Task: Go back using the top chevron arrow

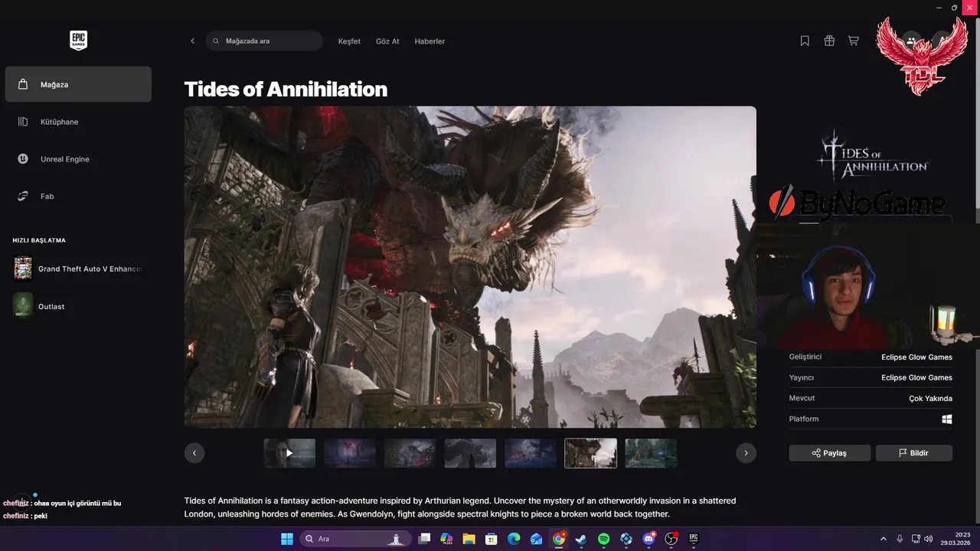Action: click(192, 41)
